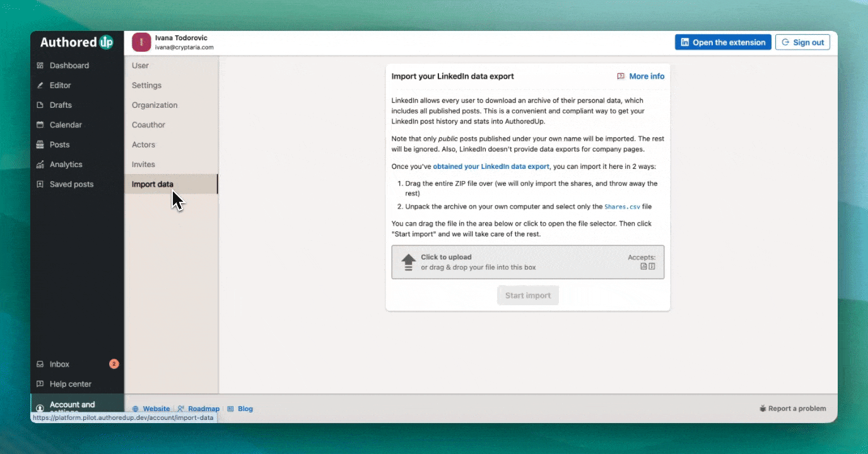This screenshot has height=454, width=868.
Task: Click the Sign out button
Action: 802,42
